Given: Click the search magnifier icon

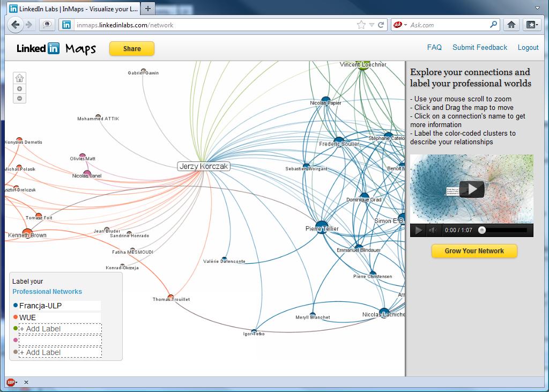Looking at the screenshot, I should [493, 25].
